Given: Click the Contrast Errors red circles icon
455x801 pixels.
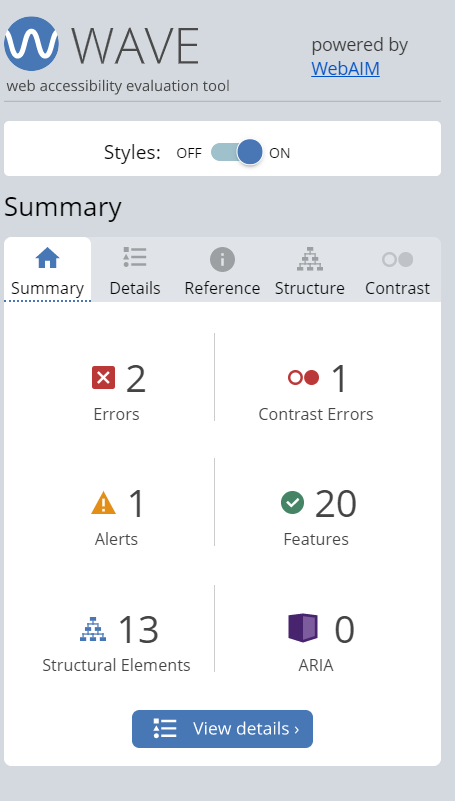Looking at the screenshot, I should coord(303,378).
